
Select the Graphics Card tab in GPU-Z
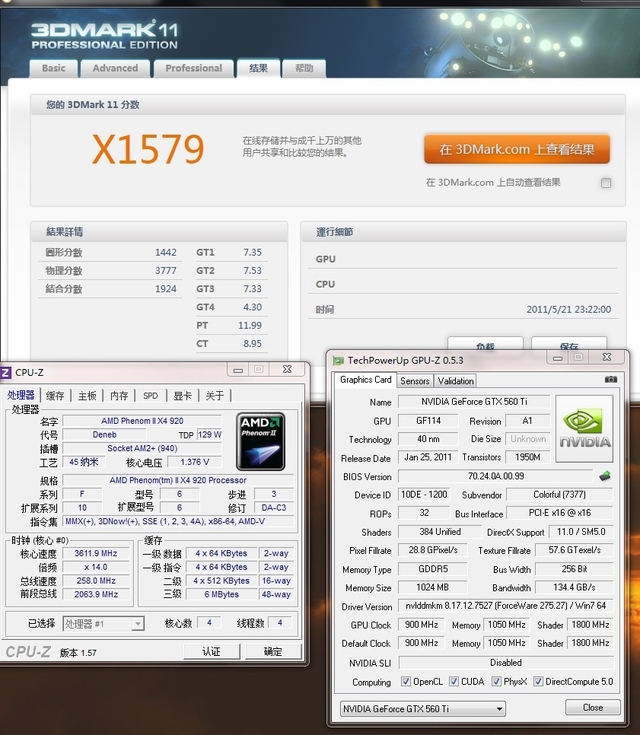tap(366, 380)
